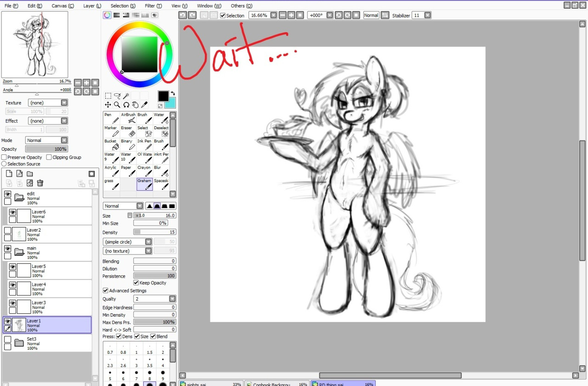588x386 pixels.
Task: Open the Canvas menu
Action: coord(62,6)
